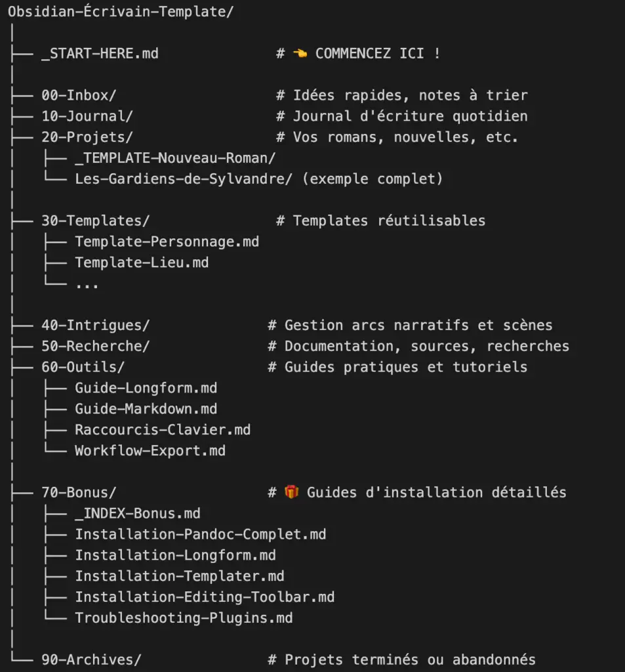This screenshot has height=672, width=625.
Task: Select the 00-Inbox folder
Action: click(x=79, y=95)
